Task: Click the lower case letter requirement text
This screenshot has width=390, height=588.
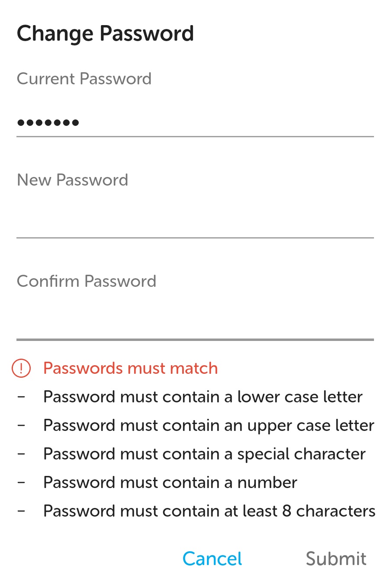Action: tap(203, 397)
